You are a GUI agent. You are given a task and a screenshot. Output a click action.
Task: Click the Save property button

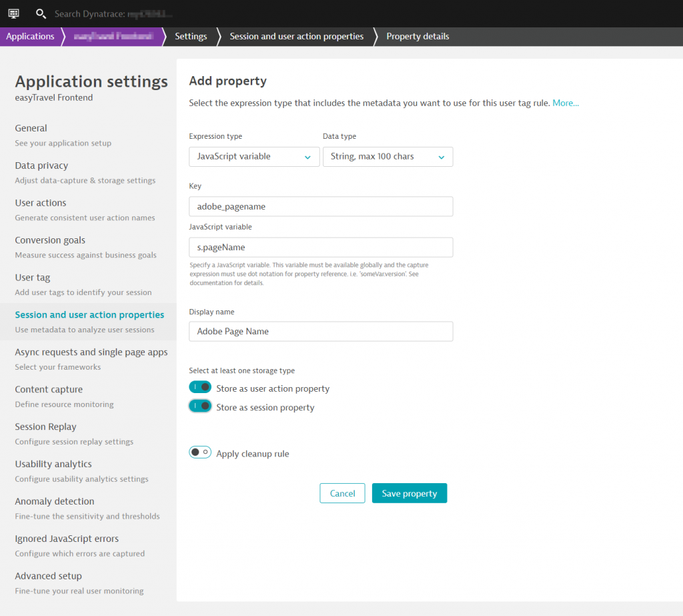[409, 493]
